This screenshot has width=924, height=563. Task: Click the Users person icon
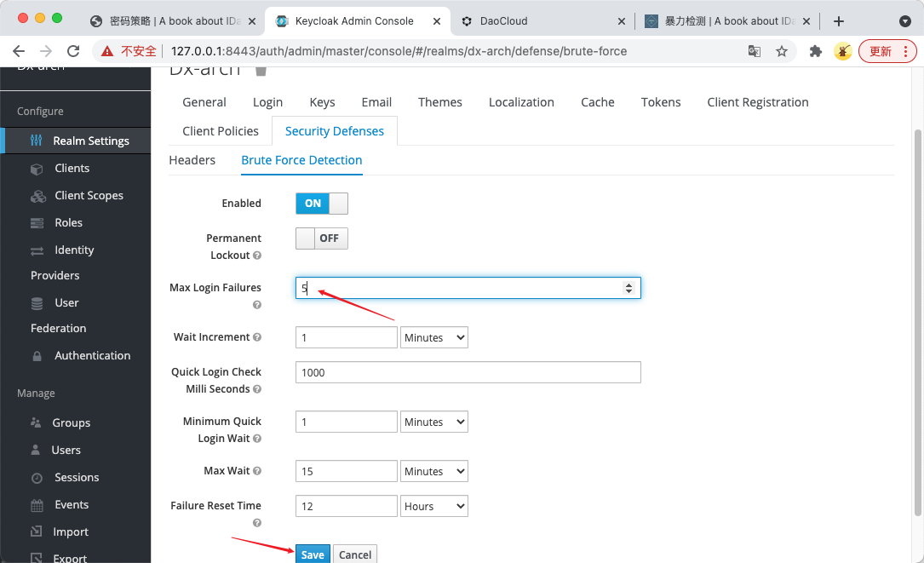pos(36,450)
